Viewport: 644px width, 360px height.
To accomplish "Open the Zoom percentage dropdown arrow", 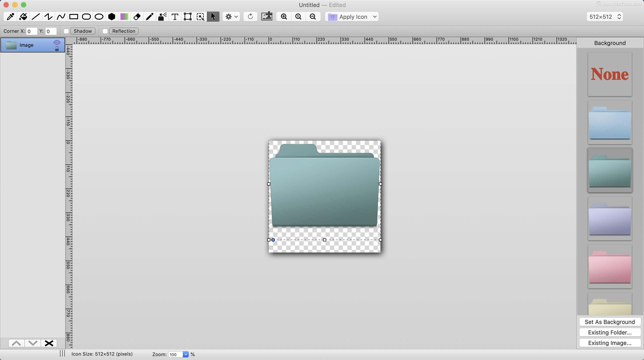I will (186, 354).
